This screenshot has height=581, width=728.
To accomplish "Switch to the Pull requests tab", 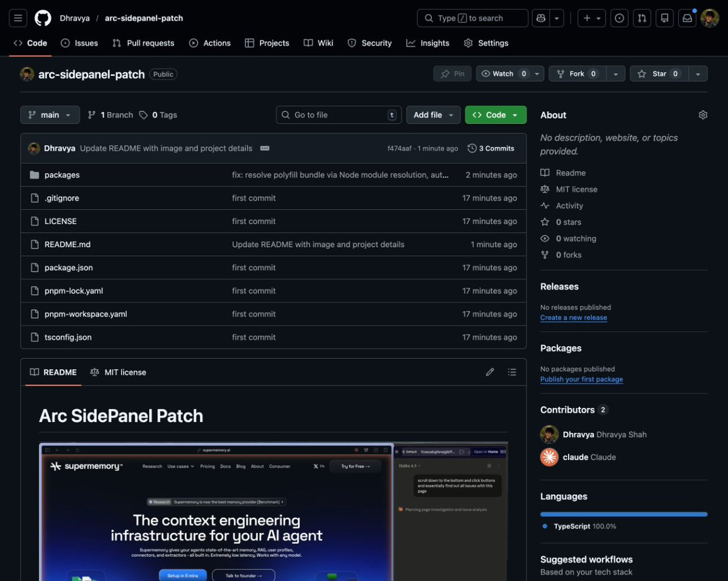I will tap(143, 43).
